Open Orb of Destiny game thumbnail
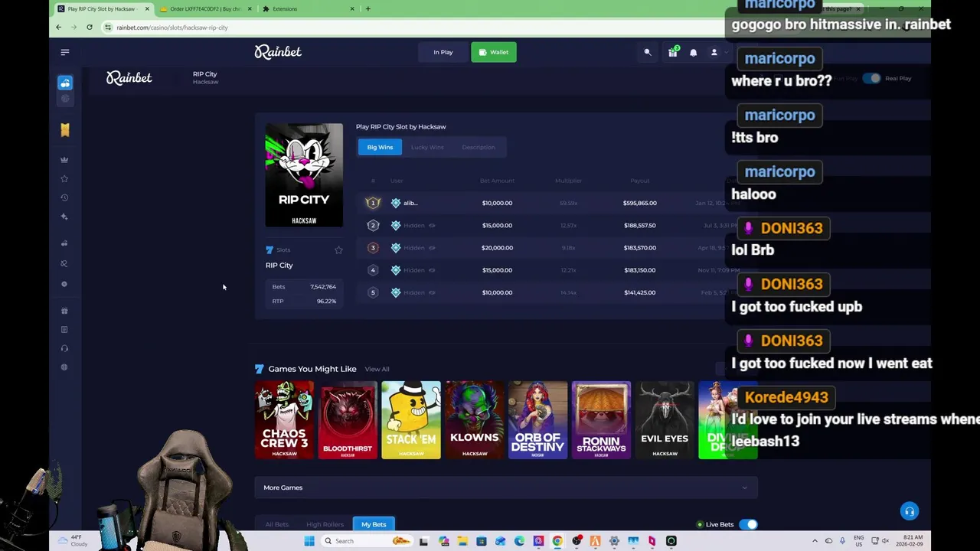 coord(537,420)
